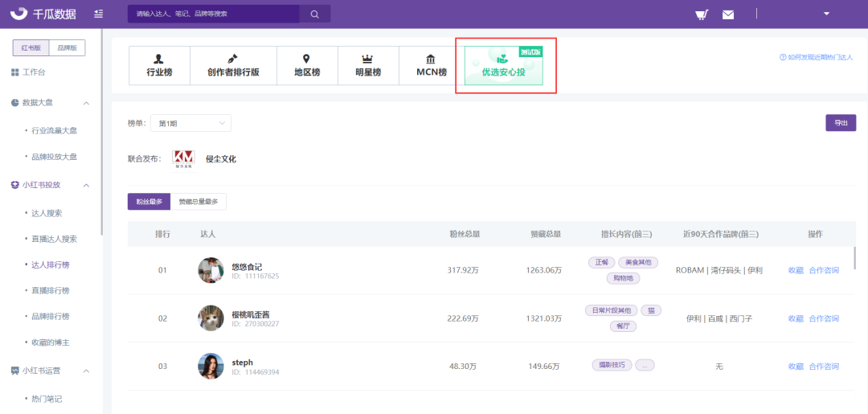
Task: Switch to 品牌版 version
Action: coord(67,48)
